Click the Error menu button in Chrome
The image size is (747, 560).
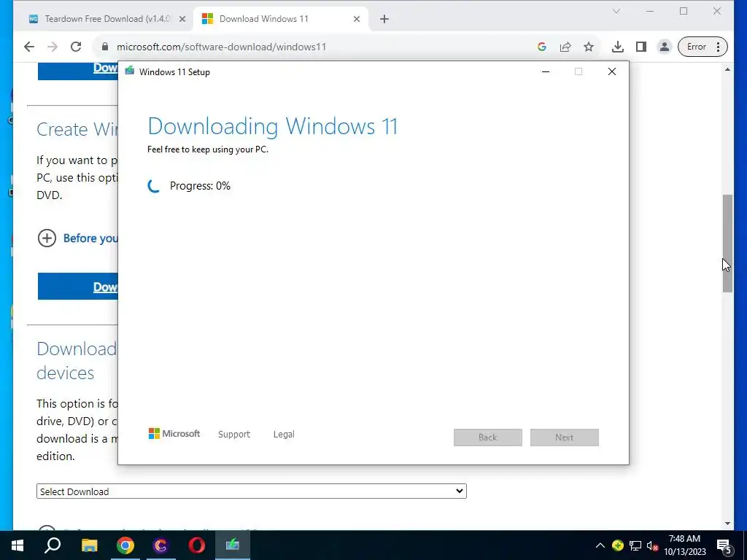(703, 47)
